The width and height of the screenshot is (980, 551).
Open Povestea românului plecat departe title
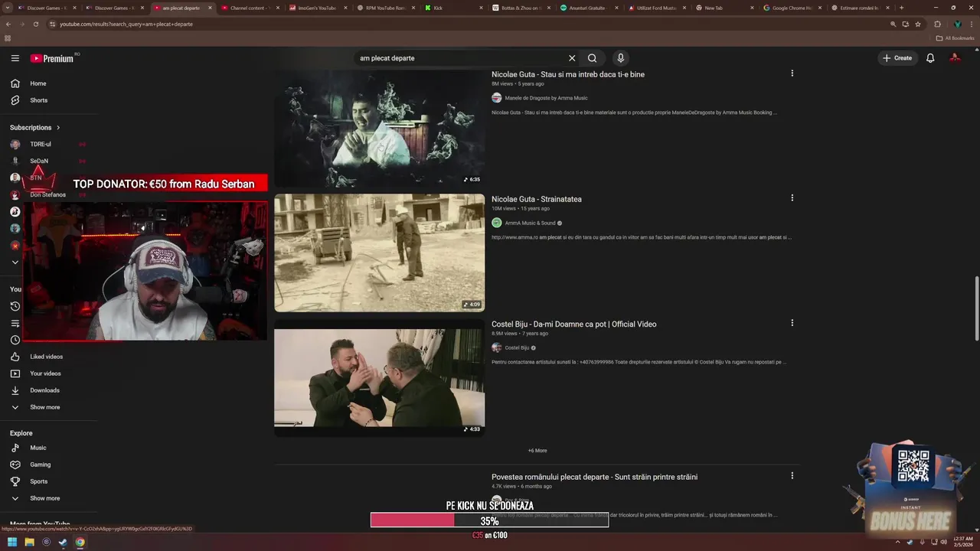(x=594, y=477)
